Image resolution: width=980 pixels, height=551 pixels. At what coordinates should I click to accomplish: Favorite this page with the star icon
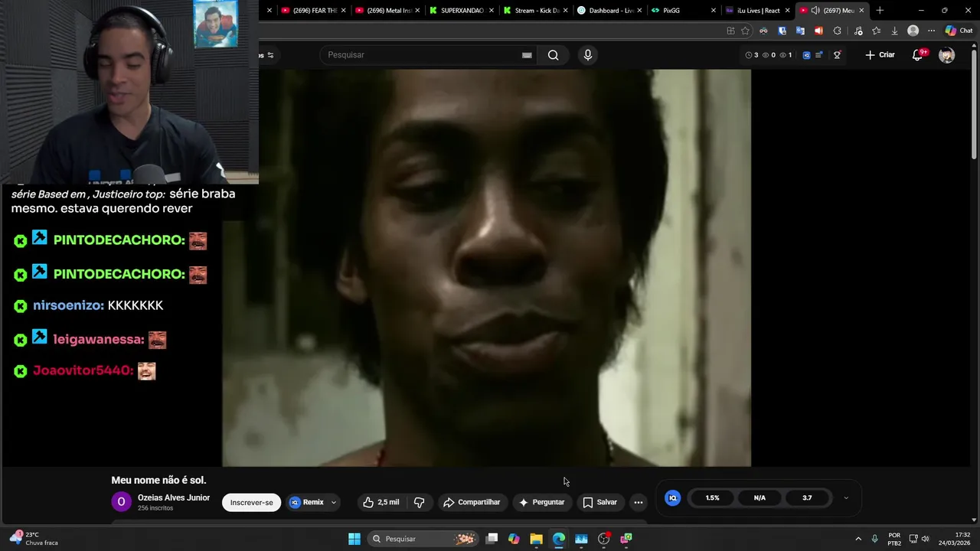point(745,31)
